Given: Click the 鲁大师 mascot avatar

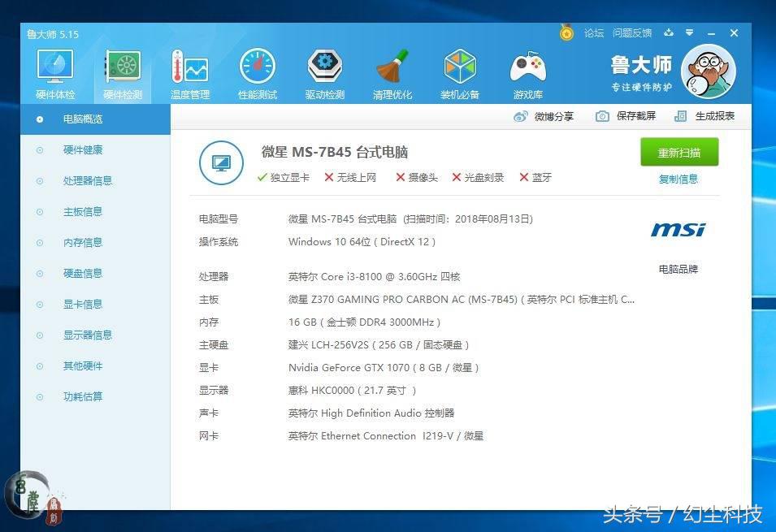Looking at the screenshot, I should (709, 71).
